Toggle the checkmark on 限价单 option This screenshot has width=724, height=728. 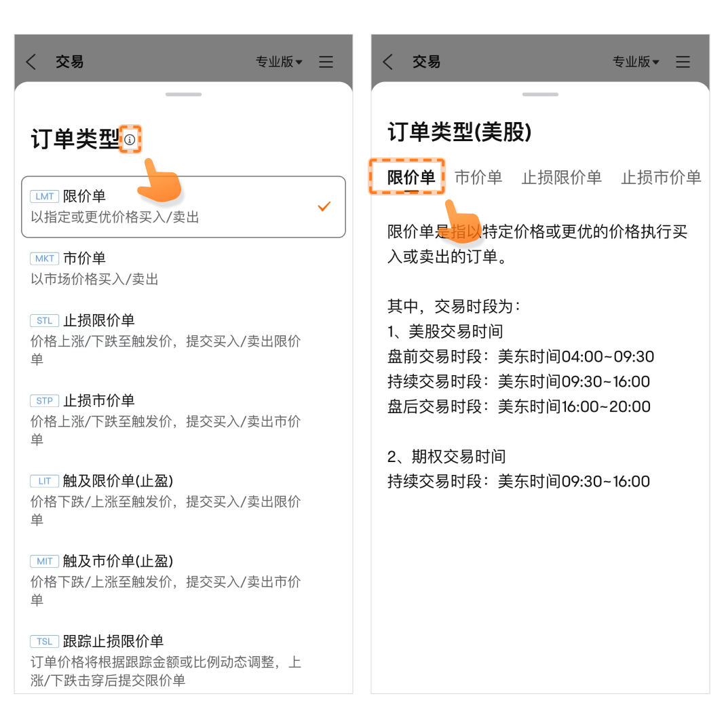tap(324, 206)
